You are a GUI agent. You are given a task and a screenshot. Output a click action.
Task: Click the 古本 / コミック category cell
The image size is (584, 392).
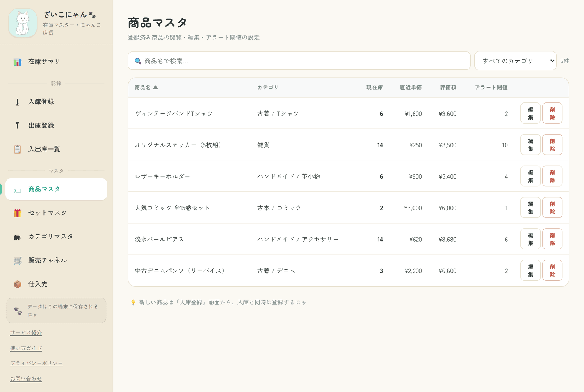coord(279,208)
